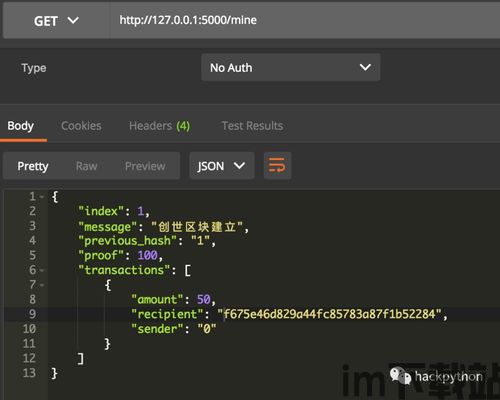The image size is (500, 400).
Task: Open the Test Results tab
Action: [x=252, y=126]
